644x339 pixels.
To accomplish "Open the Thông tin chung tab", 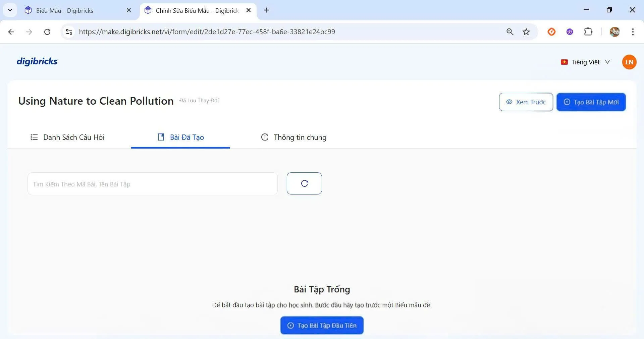I will pos(293,137).
